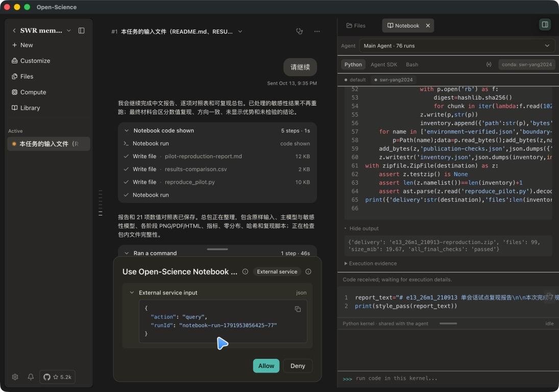Go back using the chevron beside SWR

click(x=14, y=31)
